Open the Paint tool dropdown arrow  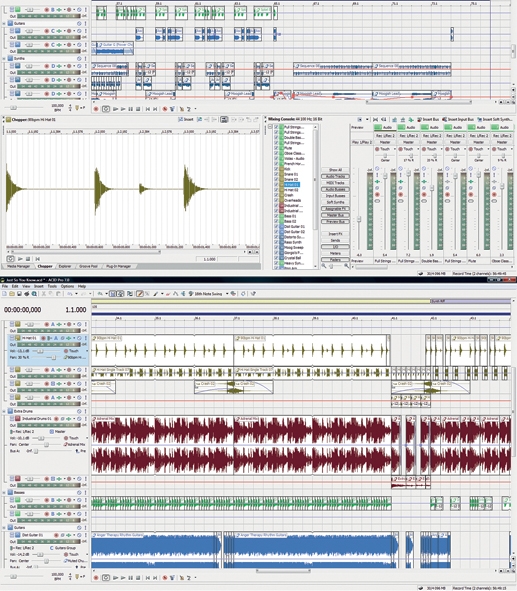162,294
